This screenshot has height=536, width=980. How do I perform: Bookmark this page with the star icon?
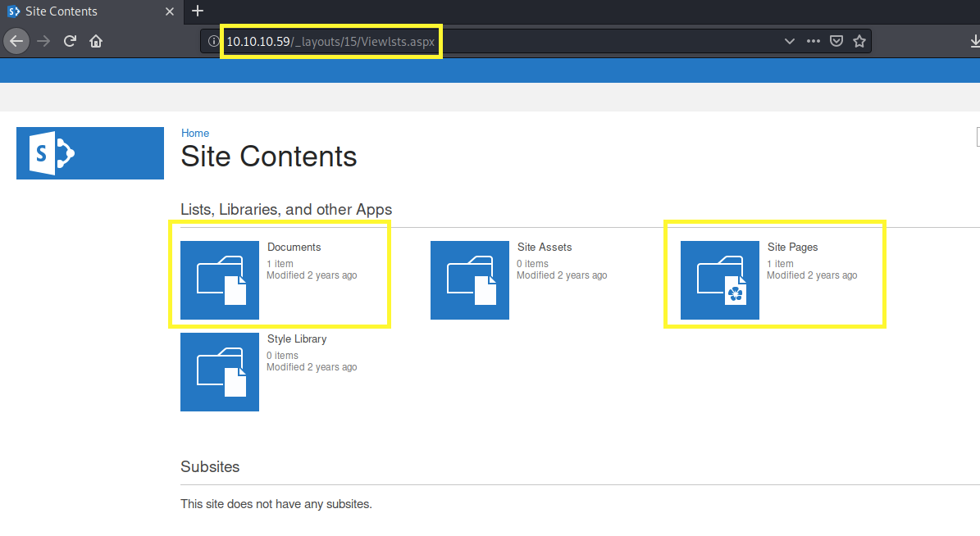859,41
